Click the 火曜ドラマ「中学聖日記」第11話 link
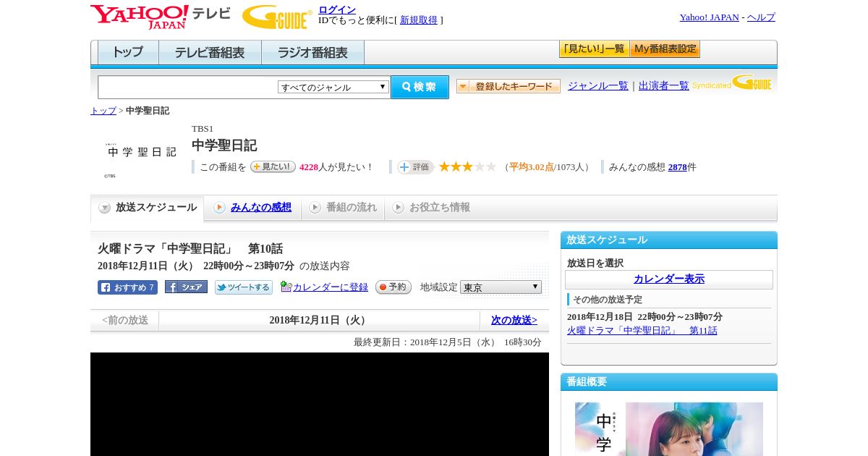Screen dimensions: 868x456 tap(642, 331)
